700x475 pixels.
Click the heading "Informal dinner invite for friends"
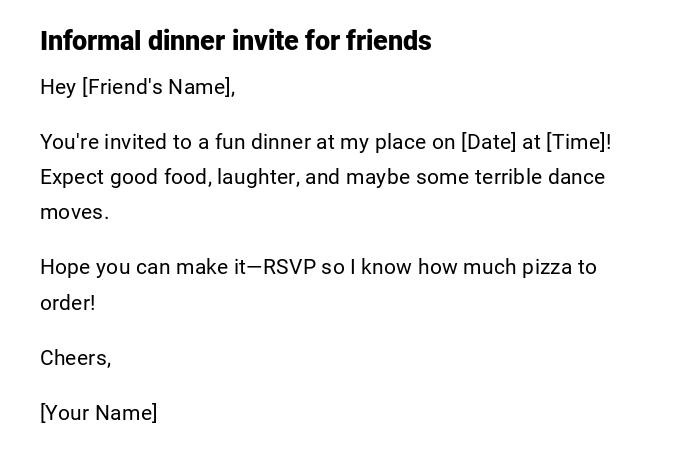tap(235, 41)
